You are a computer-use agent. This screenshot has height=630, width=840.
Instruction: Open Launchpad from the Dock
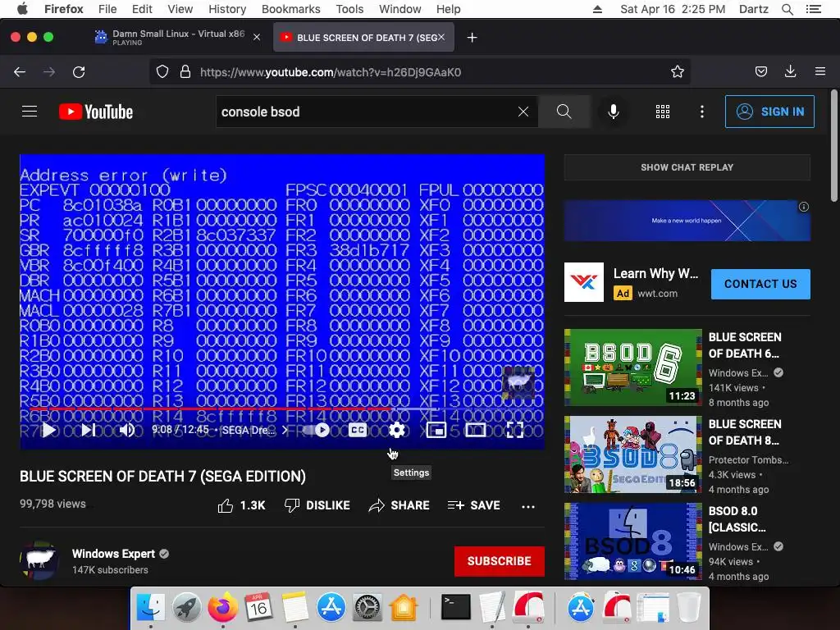coord(186,607)
